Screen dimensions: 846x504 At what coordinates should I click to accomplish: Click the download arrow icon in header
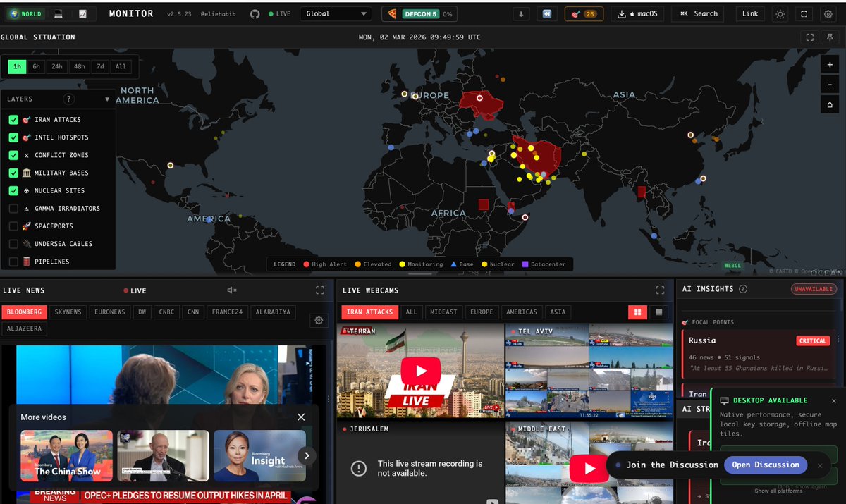521,13
